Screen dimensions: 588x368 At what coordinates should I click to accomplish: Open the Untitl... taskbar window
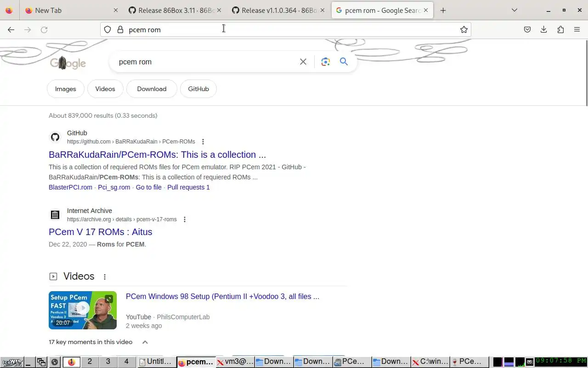click(x=156, y=362)
